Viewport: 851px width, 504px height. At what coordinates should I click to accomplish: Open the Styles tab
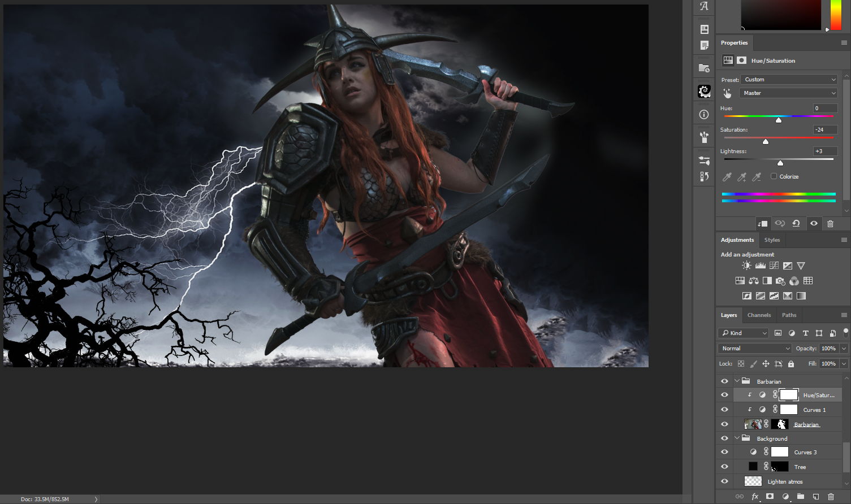[x=772, y=240]
